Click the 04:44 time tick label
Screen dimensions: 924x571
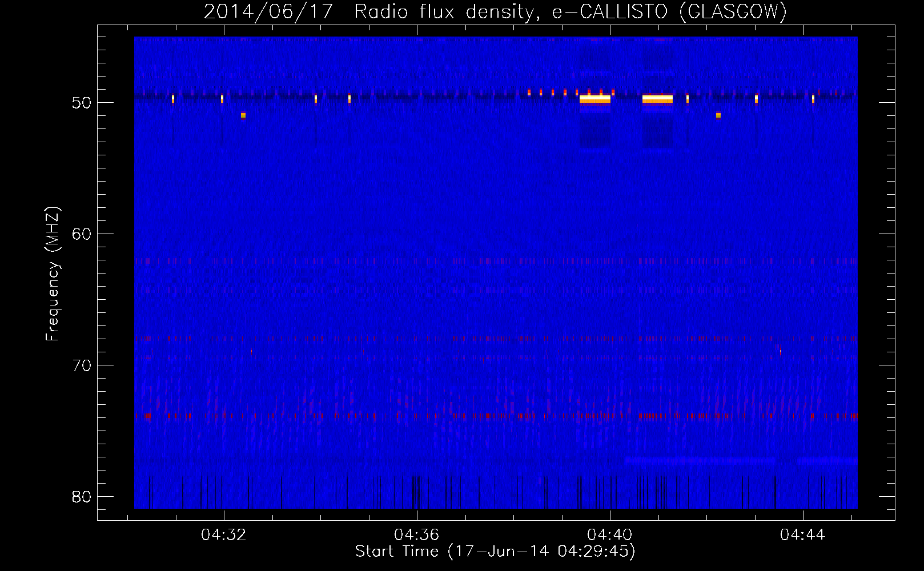803,535
